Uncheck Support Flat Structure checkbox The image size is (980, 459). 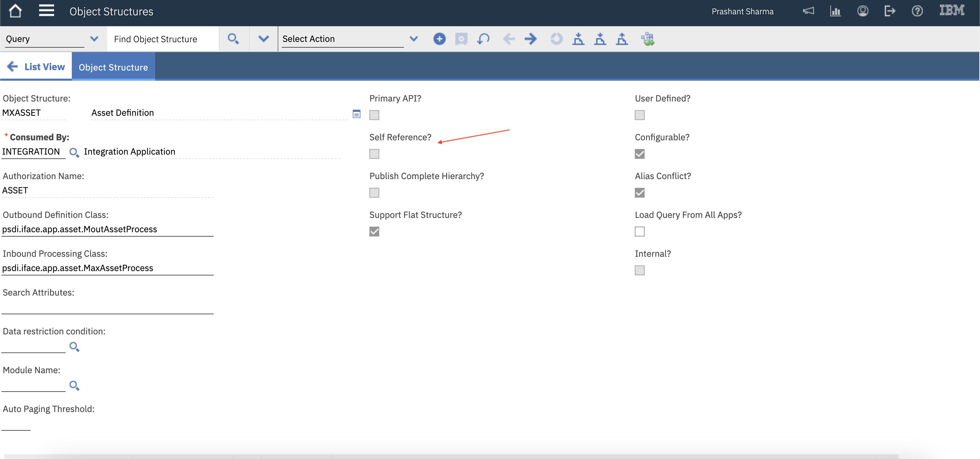[374, 232]
